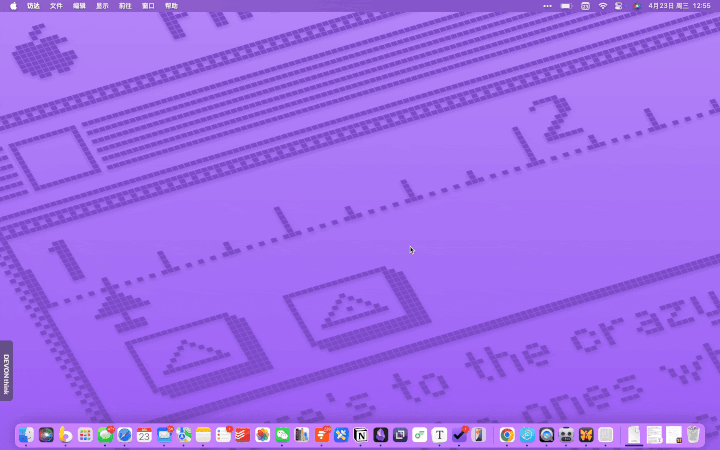Launch Todoist red icon in Dock
This screenshot has width=720, height=450.
pos(242,435)
